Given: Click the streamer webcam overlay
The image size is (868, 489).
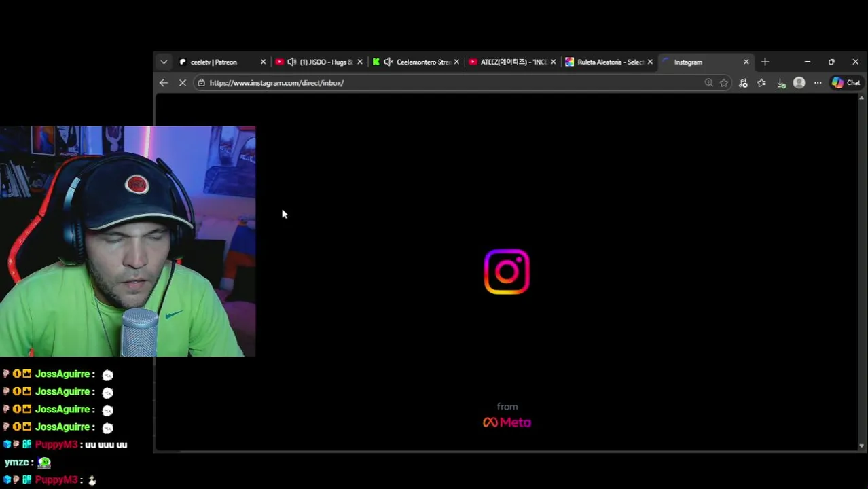Looking at the screenshot, I should pos(128,241).
